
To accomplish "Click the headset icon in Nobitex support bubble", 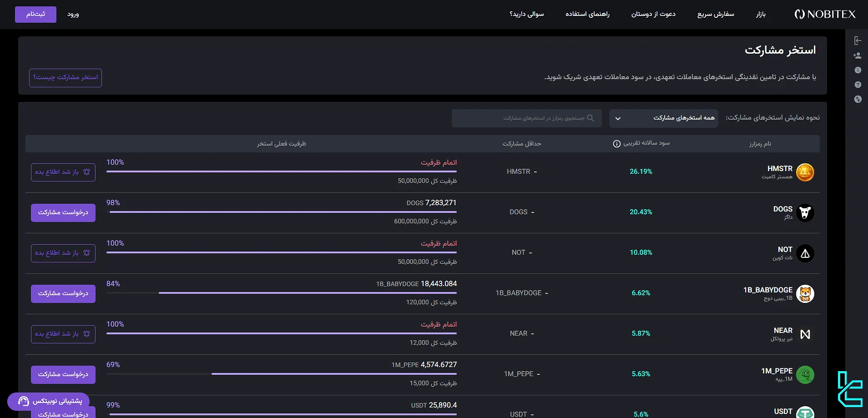I will coord(23,401).
